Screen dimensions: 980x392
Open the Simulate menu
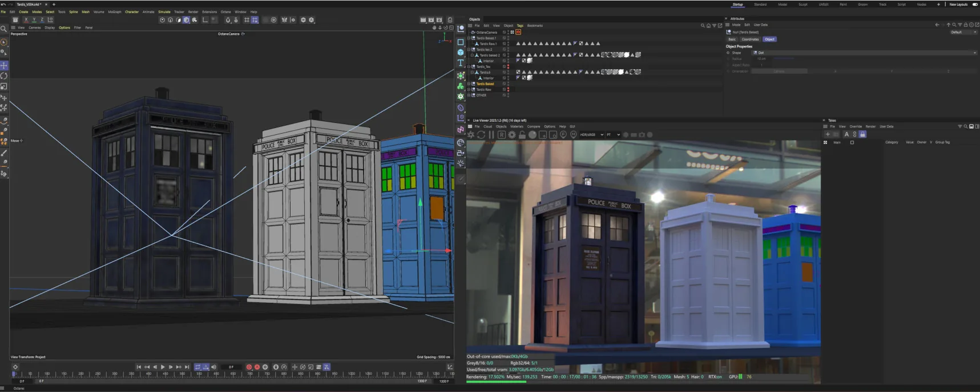[x=164, y=11]
